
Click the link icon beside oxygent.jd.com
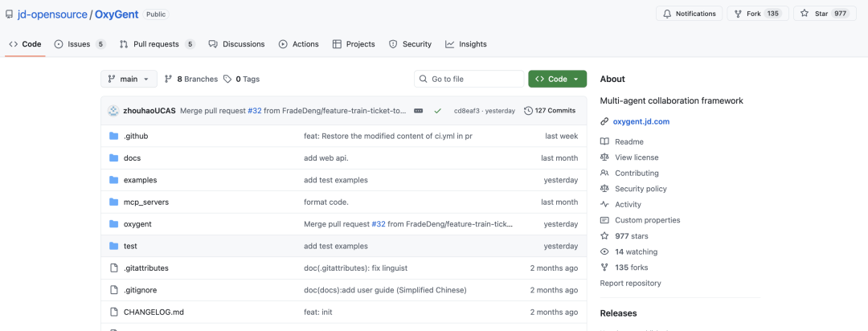(x=604, y=122)
